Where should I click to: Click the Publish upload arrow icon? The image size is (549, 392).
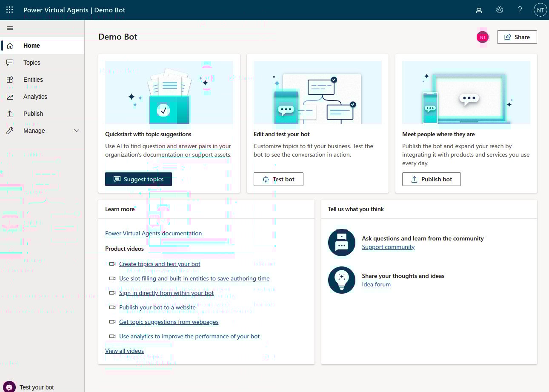(x=10, y=114)
